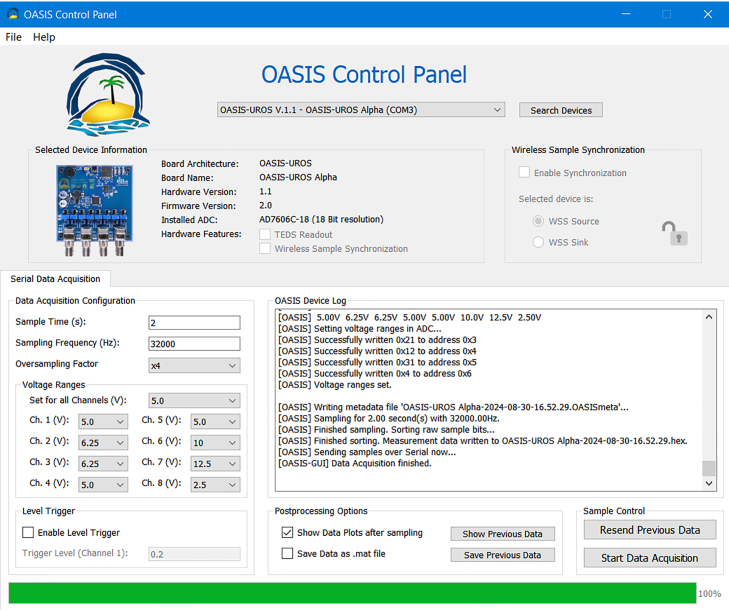
Task: Click the padlock icon in Wireless Synchronization
Action: click(x=675, y=233)
